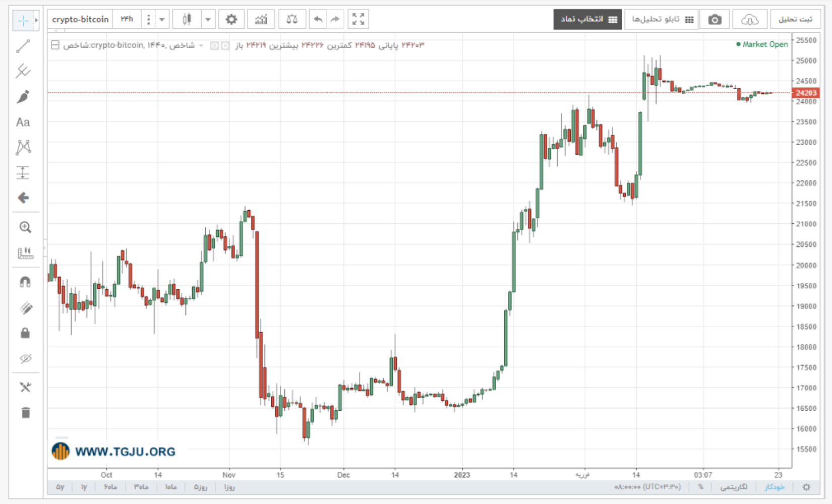This screenshot has width=832, height=504.
Task: Toggle the لگاریتمی logarithmic scale
Action: pyautogui.click(x=734, y=487)
